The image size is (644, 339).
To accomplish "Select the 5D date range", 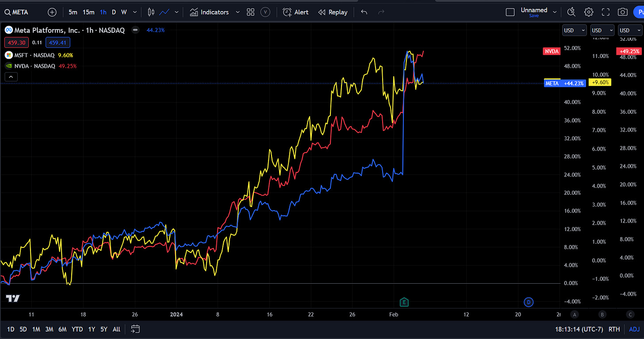I will (x=23, y=329).
